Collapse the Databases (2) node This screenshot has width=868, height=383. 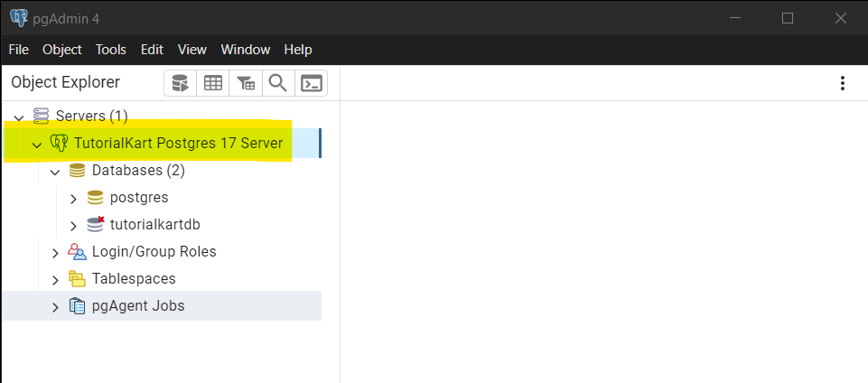point(55,172)
